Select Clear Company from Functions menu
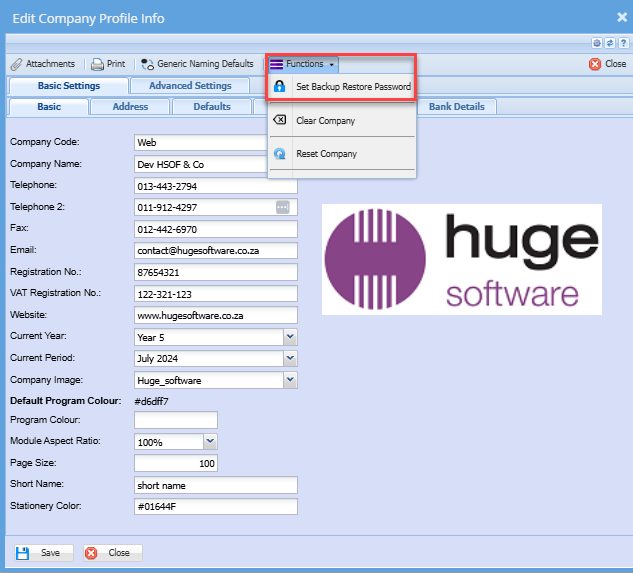This screenshot has height=573, width=633. pyautogui.click(x=342, y=120)
